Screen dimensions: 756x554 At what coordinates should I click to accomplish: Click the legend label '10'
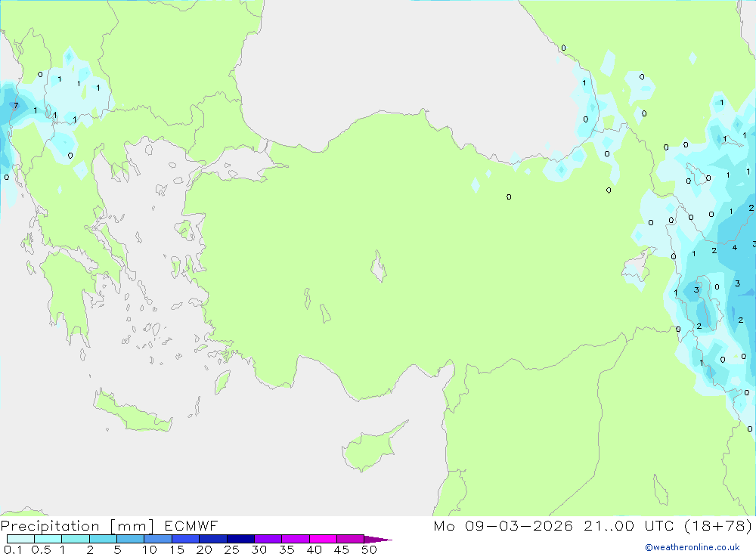point(150,549)
